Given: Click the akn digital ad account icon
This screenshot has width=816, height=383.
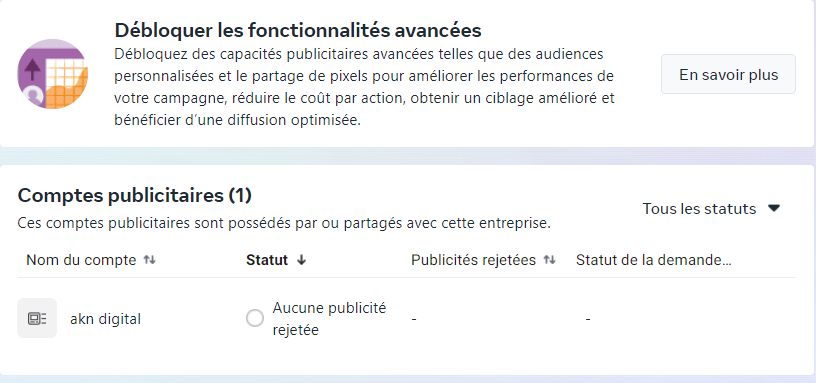Looking at the screenshot, I should coord(37,318).
